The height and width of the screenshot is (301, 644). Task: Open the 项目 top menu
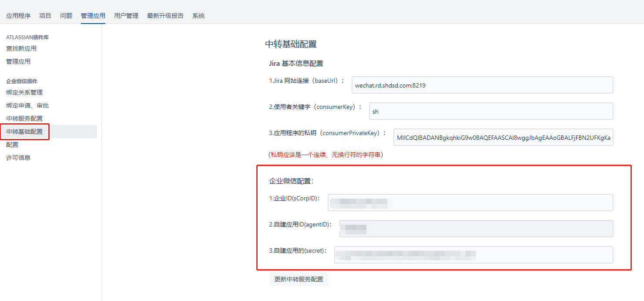pos(45,16)
